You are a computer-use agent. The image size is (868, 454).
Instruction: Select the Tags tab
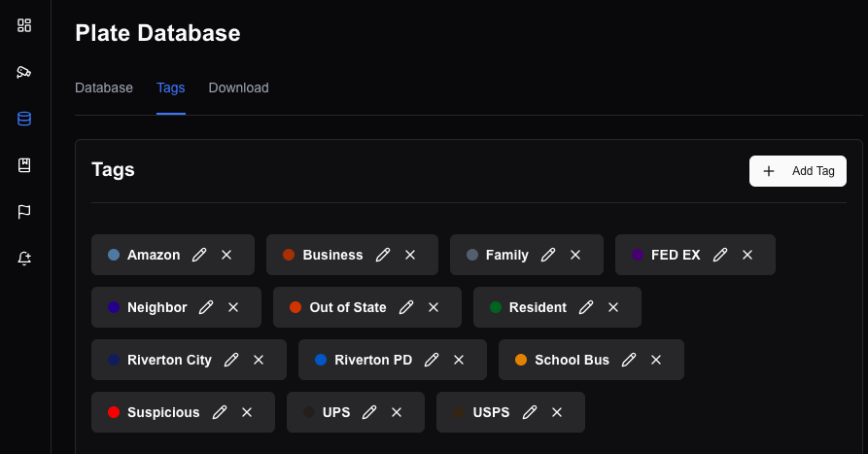[x=170, y=87]
